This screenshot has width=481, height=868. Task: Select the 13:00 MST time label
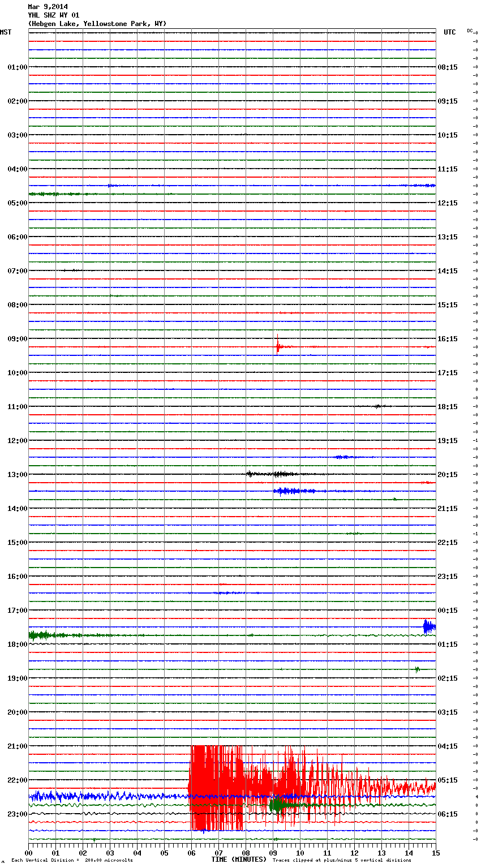(x=17, y=475)
